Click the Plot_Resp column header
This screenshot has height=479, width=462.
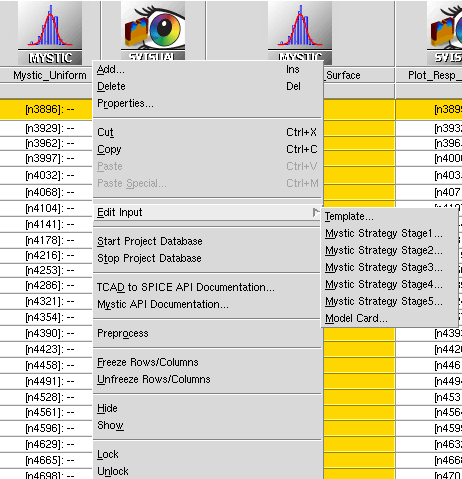pos(429,75)
